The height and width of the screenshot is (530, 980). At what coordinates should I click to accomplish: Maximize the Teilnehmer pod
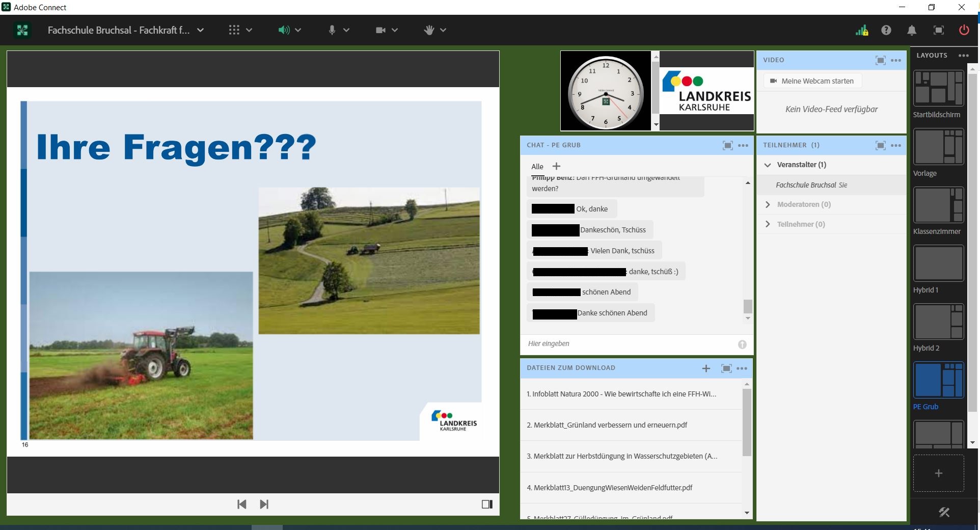tap(880, 145)
